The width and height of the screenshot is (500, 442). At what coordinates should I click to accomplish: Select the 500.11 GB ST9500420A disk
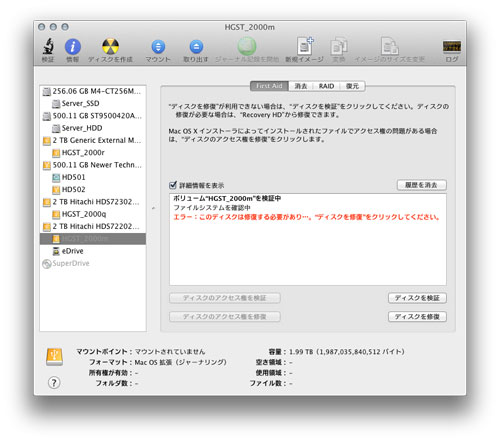click(93, 116)
